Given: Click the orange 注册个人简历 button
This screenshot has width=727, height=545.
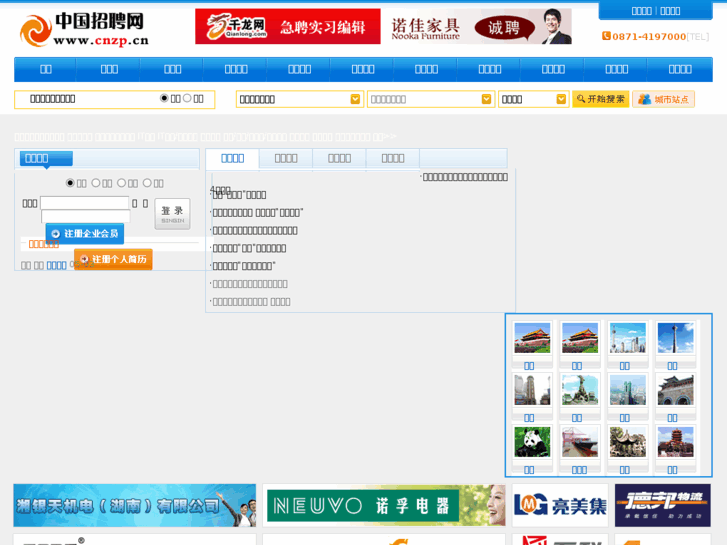Looking at the screenshot, I should coord(113,259).
